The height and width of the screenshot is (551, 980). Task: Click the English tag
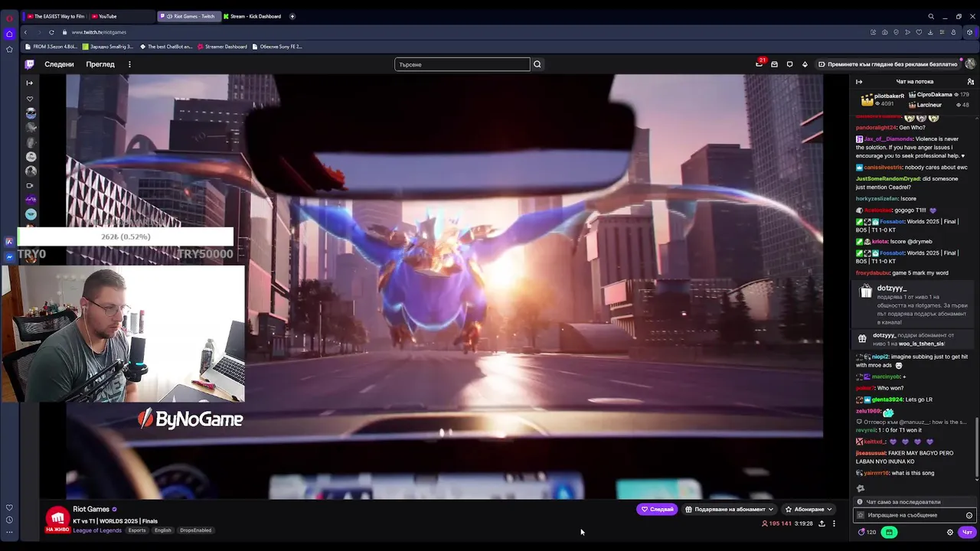pos(163,530)
